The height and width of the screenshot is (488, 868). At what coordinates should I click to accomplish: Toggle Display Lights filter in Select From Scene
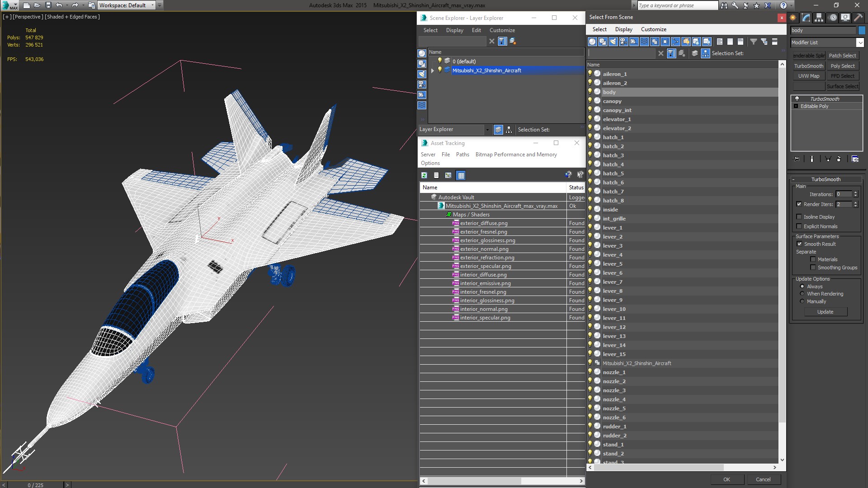point(613,42)
